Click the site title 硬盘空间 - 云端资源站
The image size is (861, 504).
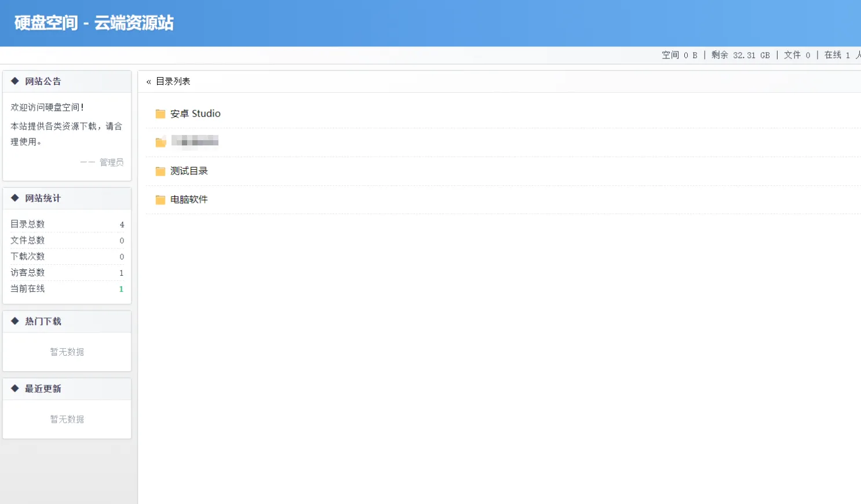[x=94, y=23]
